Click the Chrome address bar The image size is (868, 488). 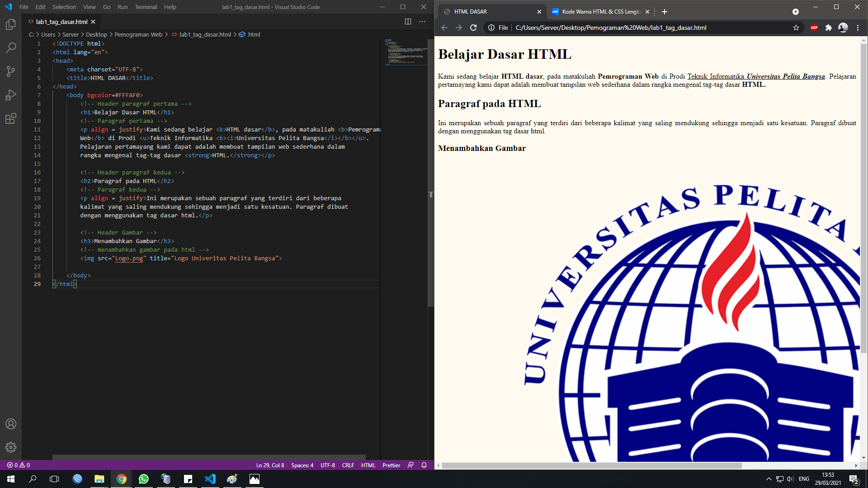tap(633, 28)
